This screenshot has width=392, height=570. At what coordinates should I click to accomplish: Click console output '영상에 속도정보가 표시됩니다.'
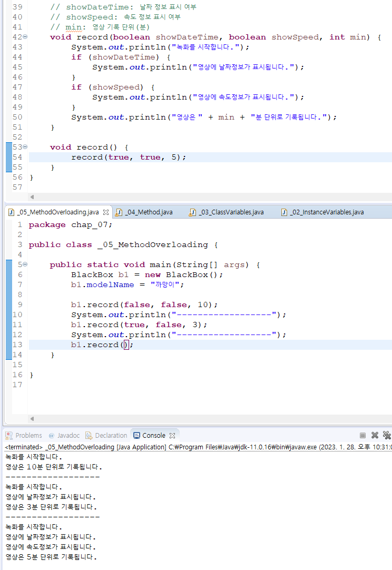[x=51, y=547]
